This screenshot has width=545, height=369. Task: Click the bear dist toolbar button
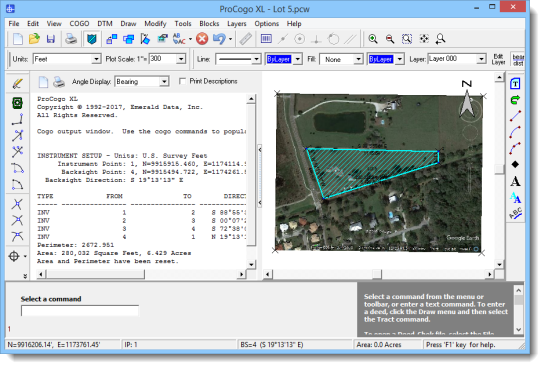tap(518, 59)
